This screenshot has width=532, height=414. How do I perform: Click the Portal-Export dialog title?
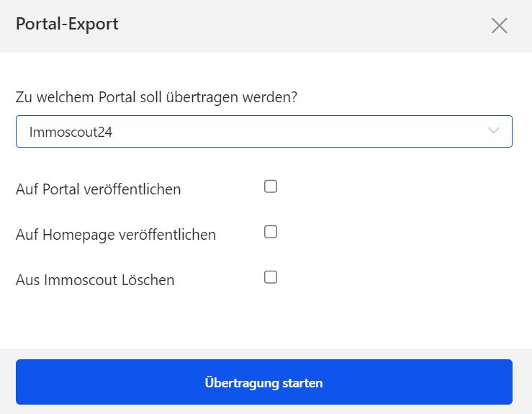point(67,24)
